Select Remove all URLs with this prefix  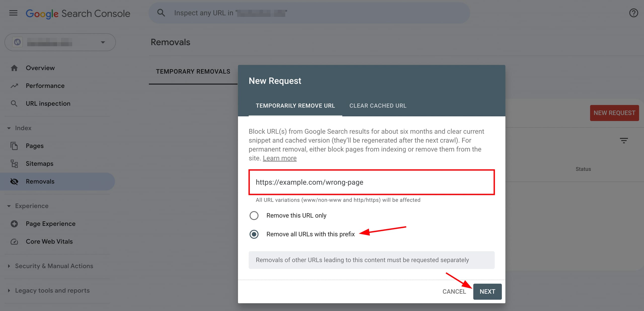[x=254, y=234]
